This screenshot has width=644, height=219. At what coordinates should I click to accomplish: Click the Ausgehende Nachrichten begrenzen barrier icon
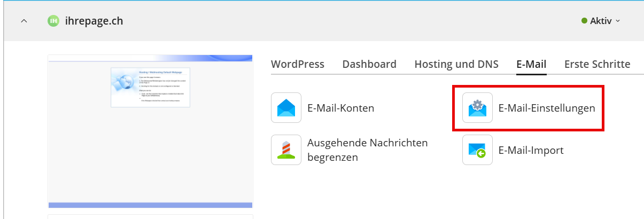pos(286,150)
